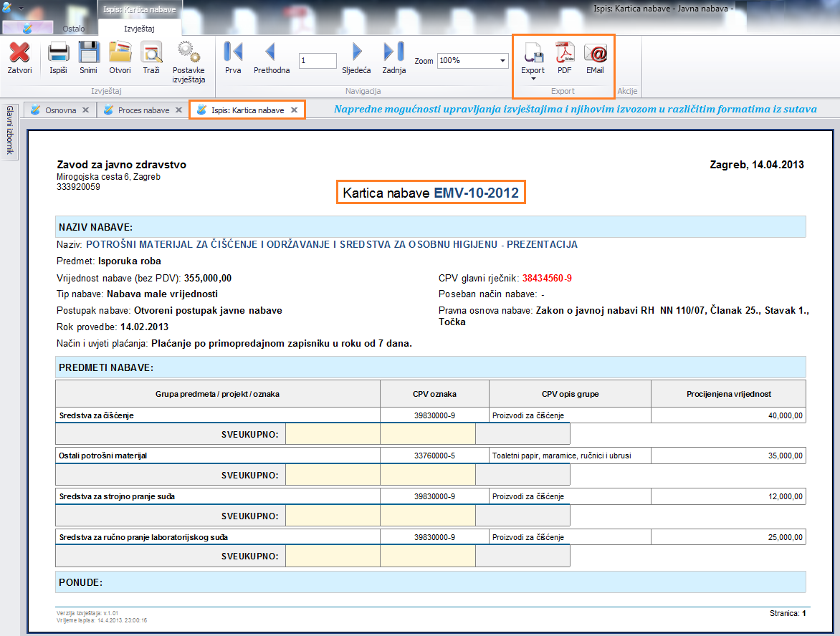Viewport: 840px width, 636px height.
Task: Click the value 40,000,00
Action: tap(786, 415)
